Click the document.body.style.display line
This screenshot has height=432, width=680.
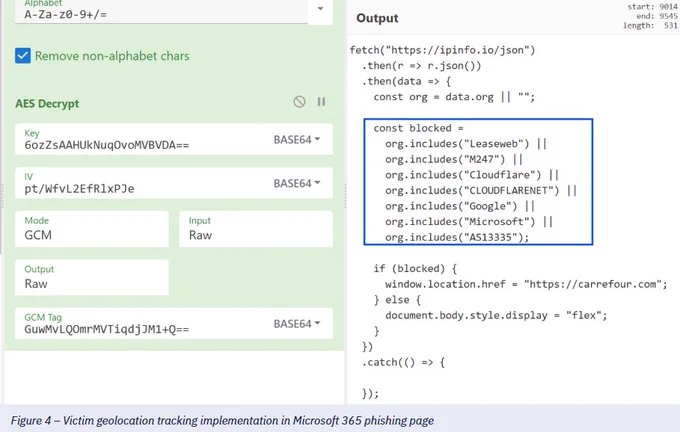coord(496,316)
